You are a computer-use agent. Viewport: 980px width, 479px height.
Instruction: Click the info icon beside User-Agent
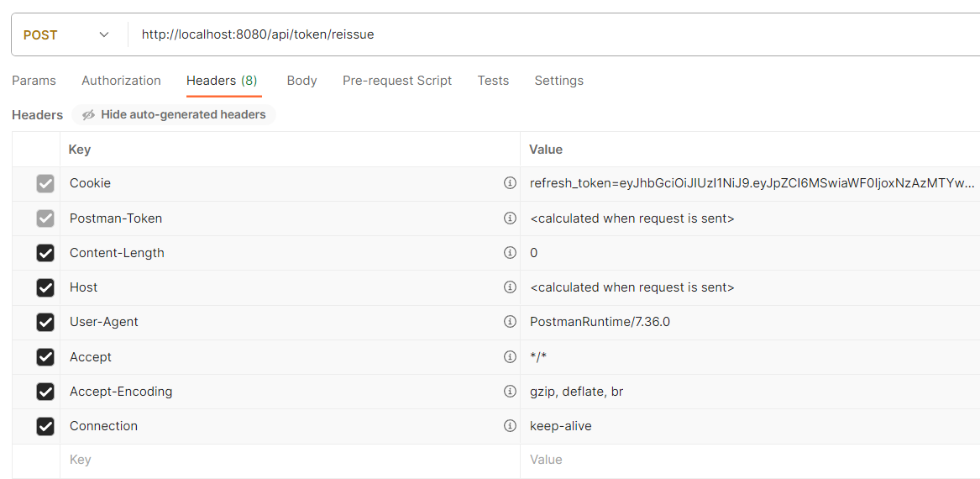click(x=510, y=322)
